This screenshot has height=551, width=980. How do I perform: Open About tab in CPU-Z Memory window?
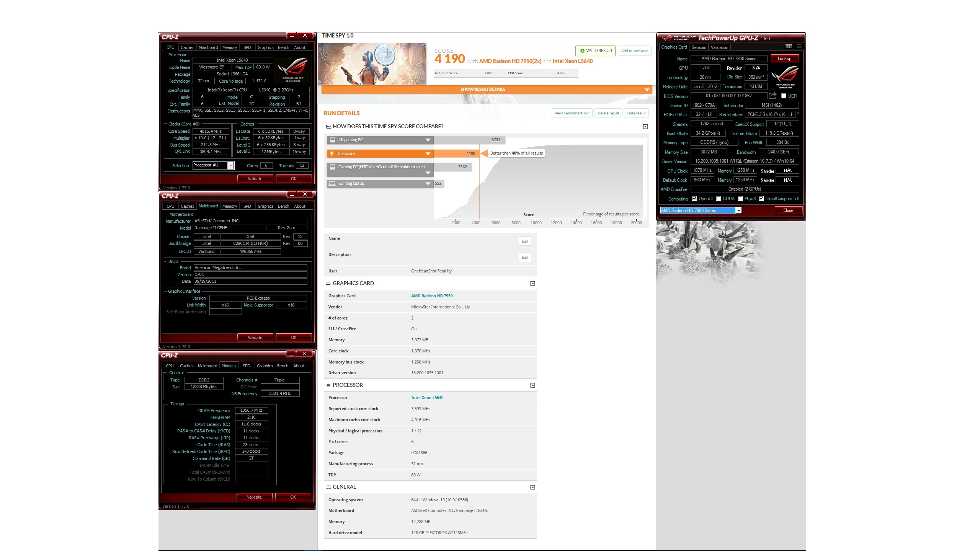299,366
